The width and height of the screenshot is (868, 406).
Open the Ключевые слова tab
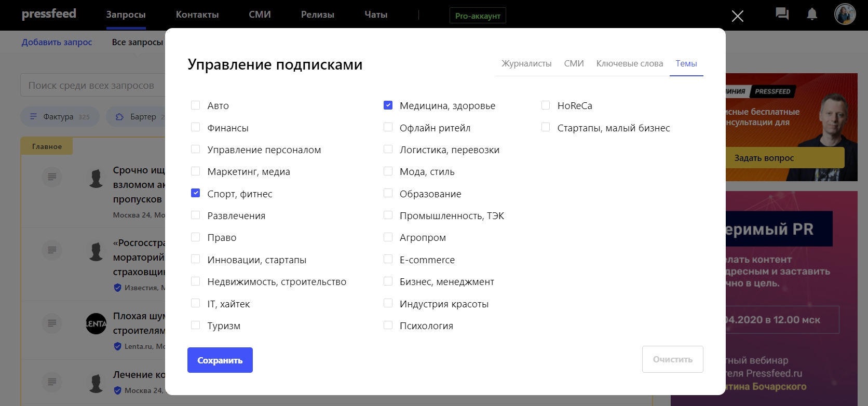[x=629, y=63]
